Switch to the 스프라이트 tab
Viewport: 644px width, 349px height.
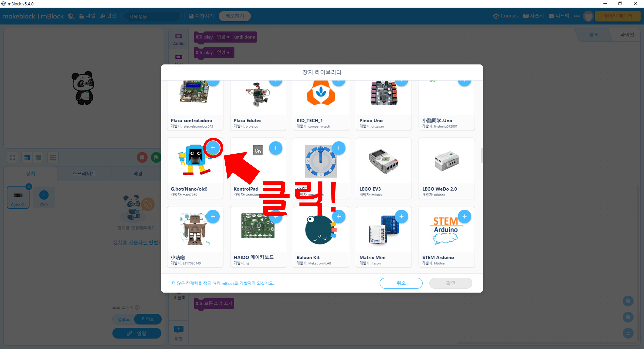coord(84,173)
